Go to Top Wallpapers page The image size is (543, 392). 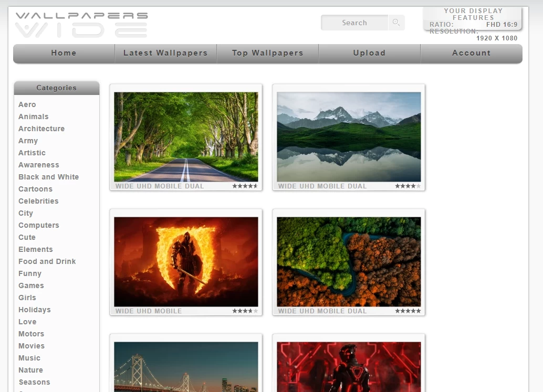[267, 53]
